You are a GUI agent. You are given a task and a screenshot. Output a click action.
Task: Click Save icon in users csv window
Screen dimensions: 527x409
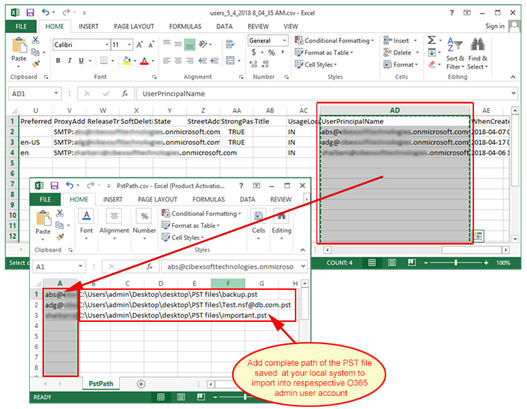(x=30, y=13)
